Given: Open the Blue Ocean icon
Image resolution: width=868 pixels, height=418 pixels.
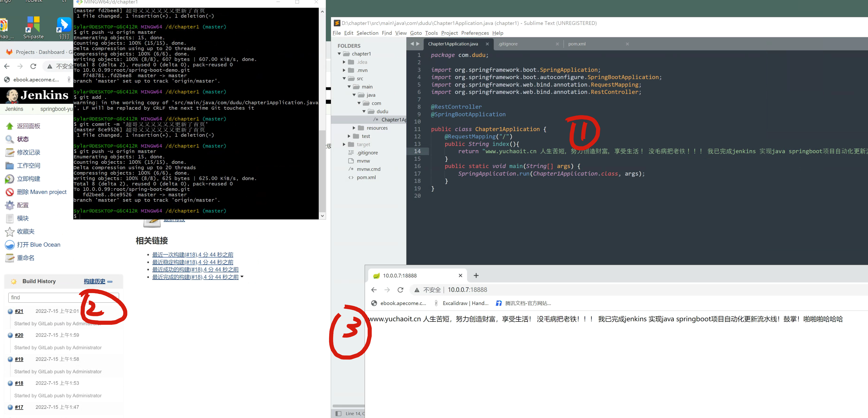Looking at the screenshot, I should pyautogui.click(x=9, y=245).
